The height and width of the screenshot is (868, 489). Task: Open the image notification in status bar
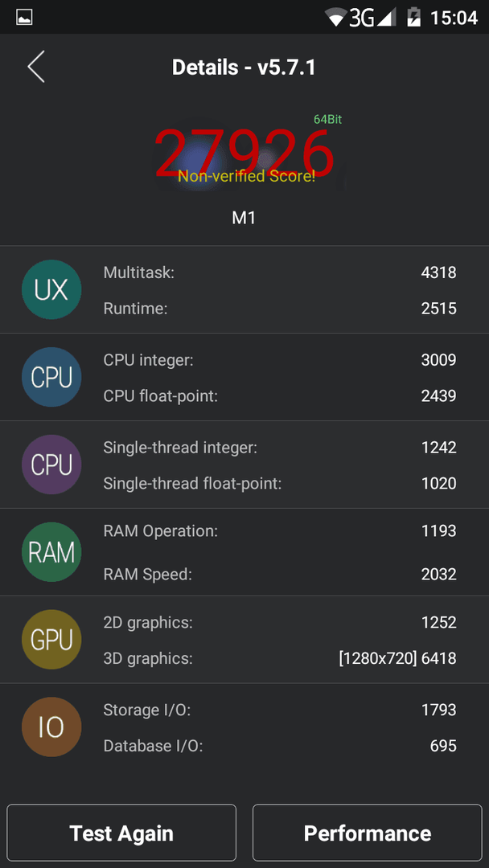24,18
